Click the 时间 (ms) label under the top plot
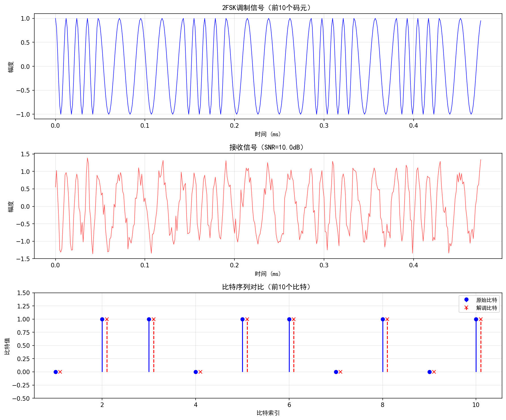Screen dimensions: 506x420 [x=268, y=134]
